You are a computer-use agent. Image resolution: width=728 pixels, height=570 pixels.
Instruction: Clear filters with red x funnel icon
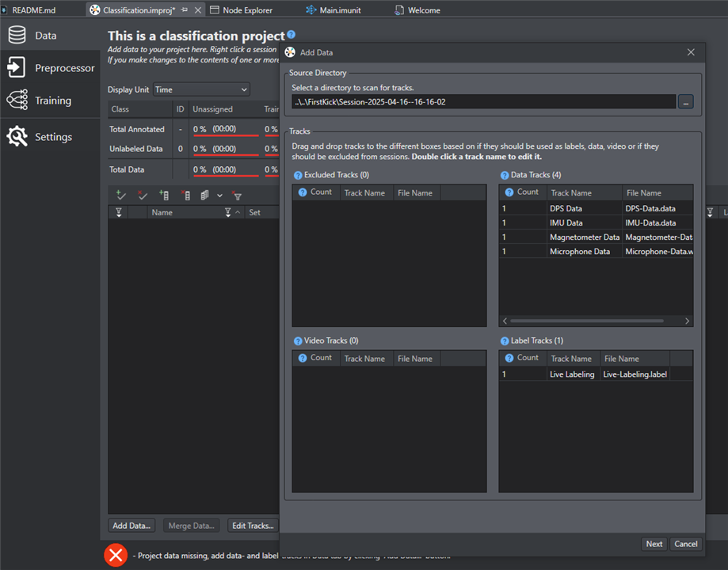pyautogui.click(x=237, y=196)
